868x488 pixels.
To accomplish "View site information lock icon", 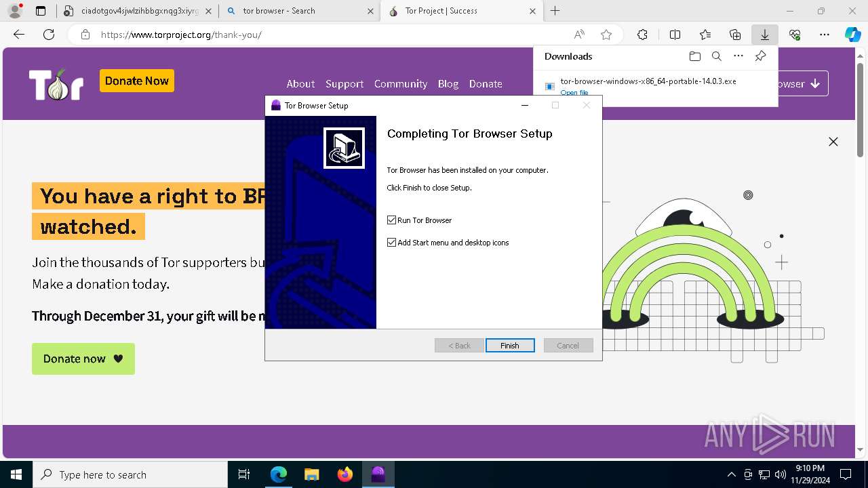I will [x=85, y=35].
